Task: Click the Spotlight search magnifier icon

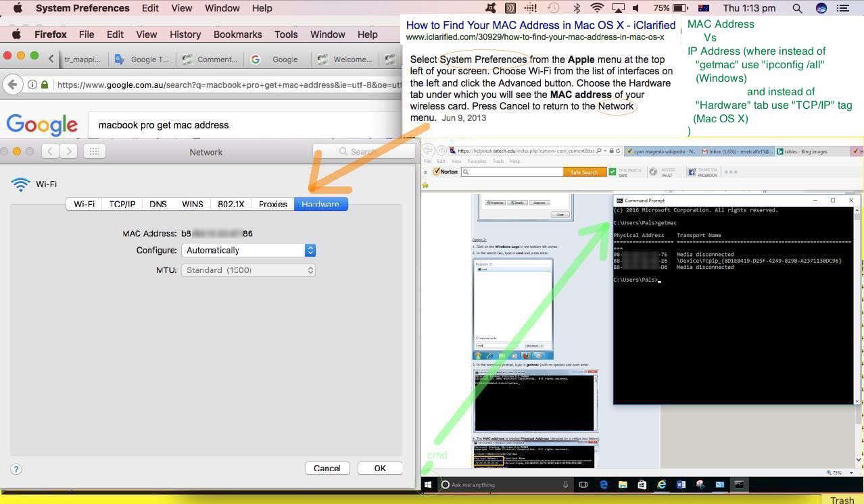Action: [x=797, y=8]
